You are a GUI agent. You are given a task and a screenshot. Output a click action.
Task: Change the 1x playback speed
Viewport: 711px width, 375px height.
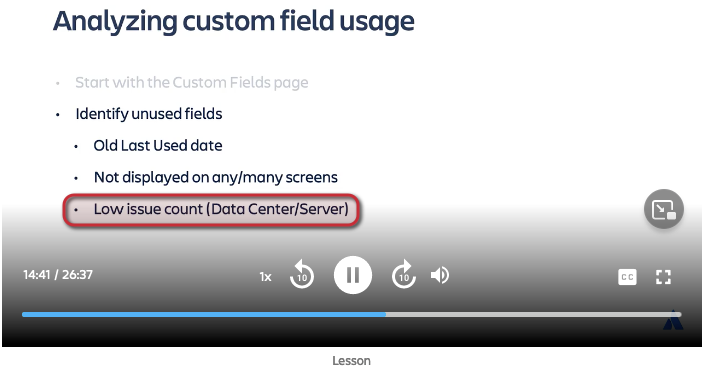pos(265,277)
